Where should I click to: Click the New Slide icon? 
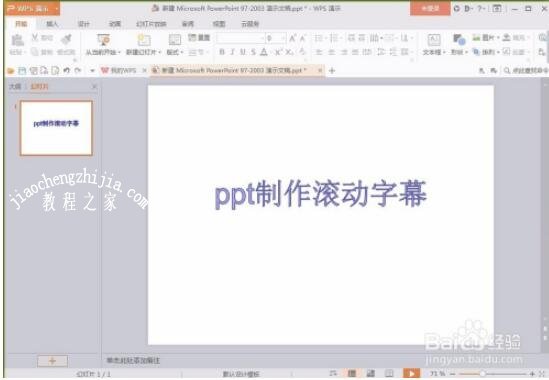144,40
